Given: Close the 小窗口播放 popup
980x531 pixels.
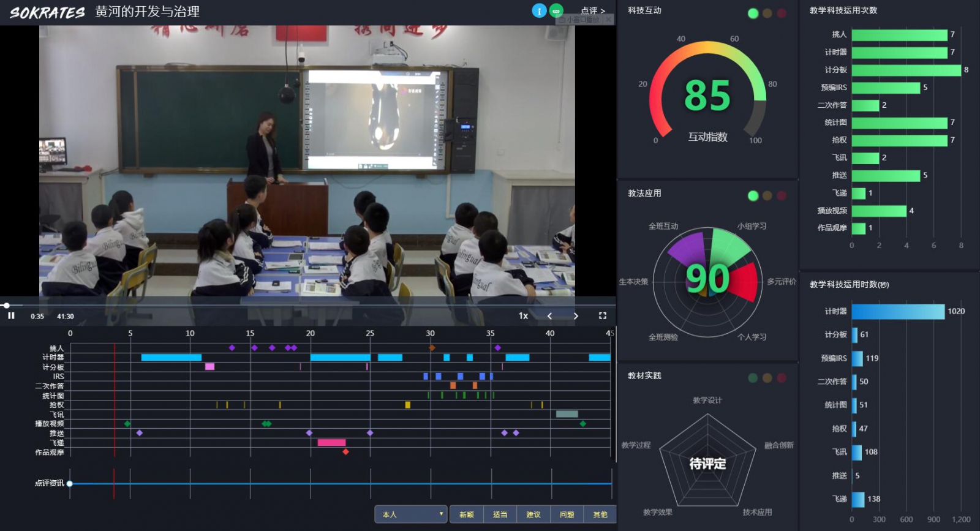Looking at the screenshot, I should tap(608, 20).
